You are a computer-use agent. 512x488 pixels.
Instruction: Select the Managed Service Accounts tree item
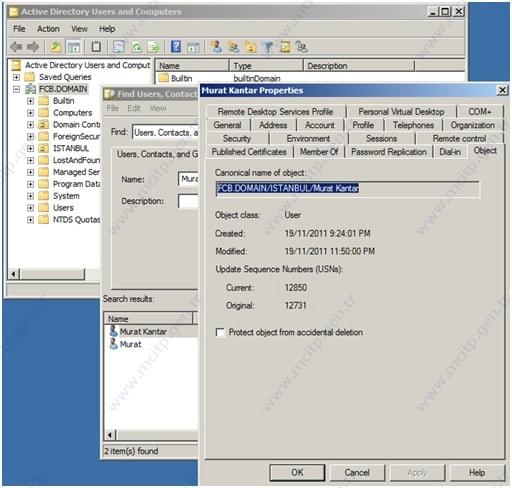click(x=76, y=172)
